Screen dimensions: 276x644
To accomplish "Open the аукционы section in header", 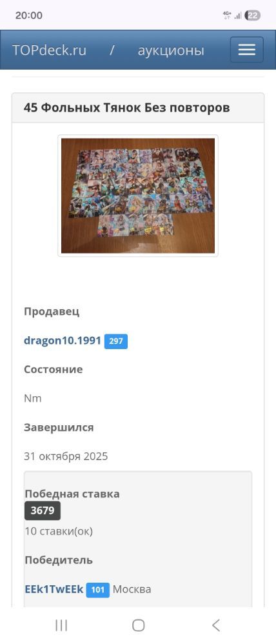I will [171, 50].
